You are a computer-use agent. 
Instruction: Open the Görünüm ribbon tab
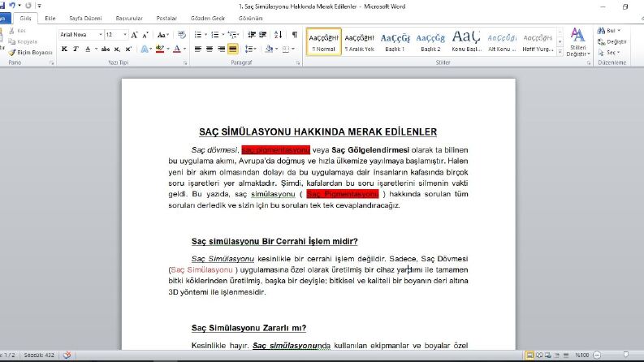pos(251,19)
